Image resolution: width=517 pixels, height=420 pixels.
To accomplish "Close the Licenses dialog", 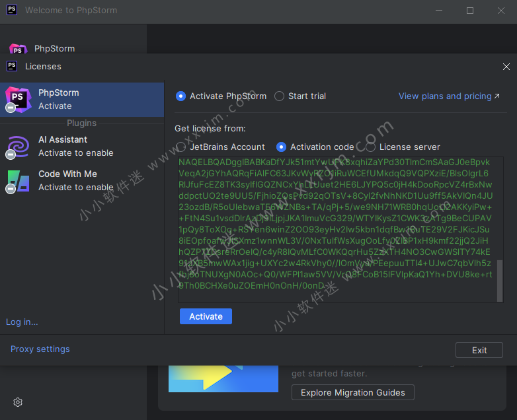I will [x=506, y=67].
